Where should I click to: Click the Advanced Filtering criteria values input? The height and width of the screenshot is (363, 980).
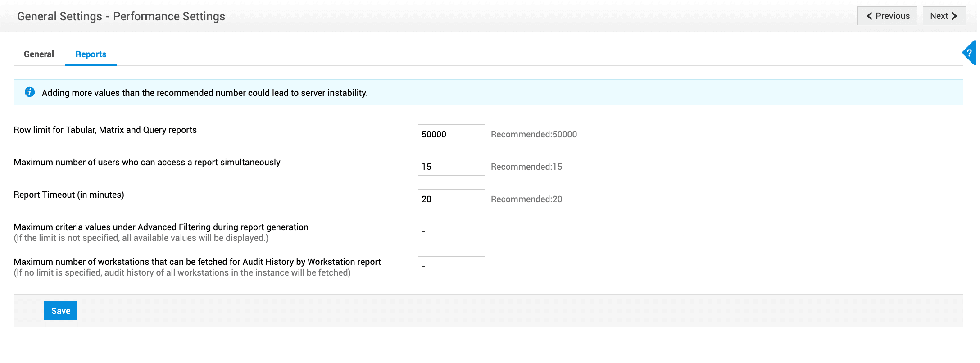point(451,231)
